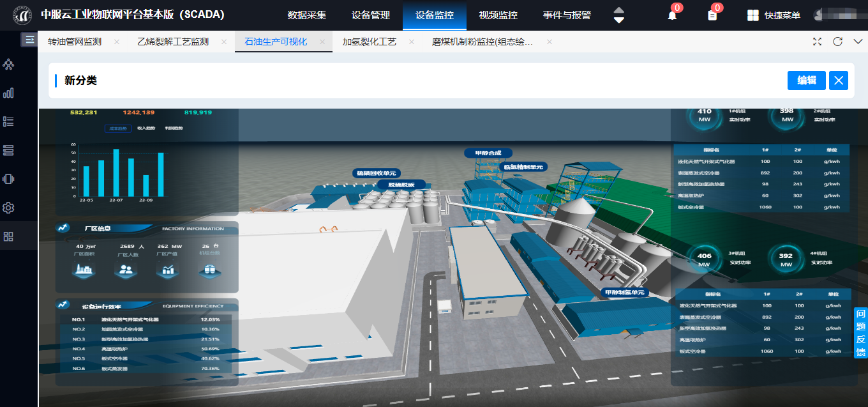Close the 新分类 panel with X button

click(x=839, y=81)
